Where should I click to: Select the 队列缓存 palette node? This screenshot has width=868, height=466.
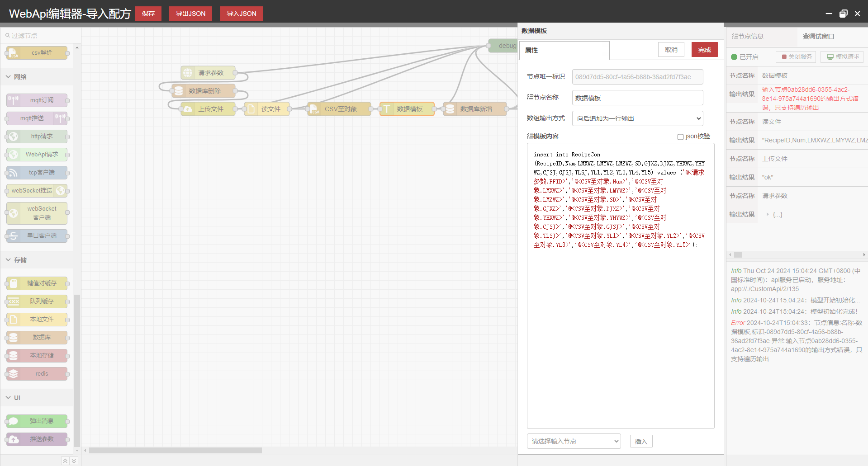(37, 301)
